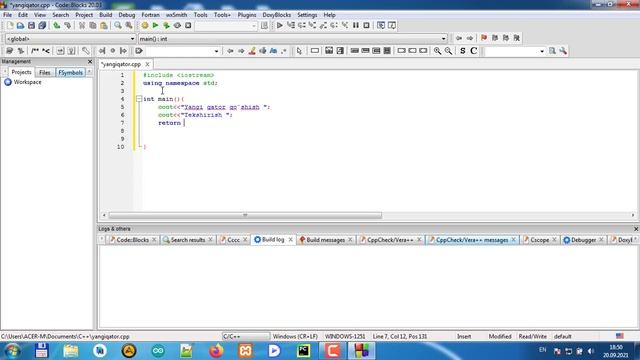Start debugger with Debug/Continue icon

tap(280, 25)
